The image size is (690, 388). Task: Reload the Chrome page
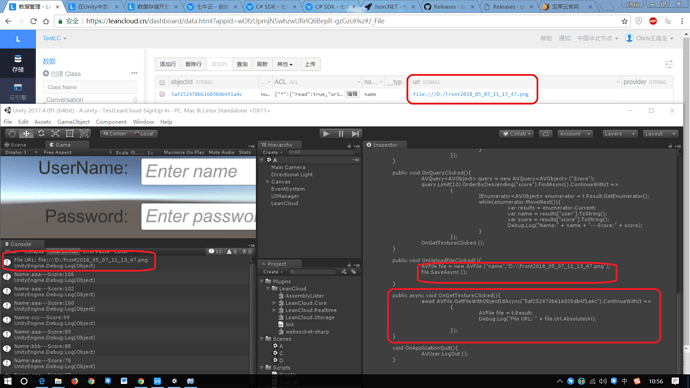33,21
